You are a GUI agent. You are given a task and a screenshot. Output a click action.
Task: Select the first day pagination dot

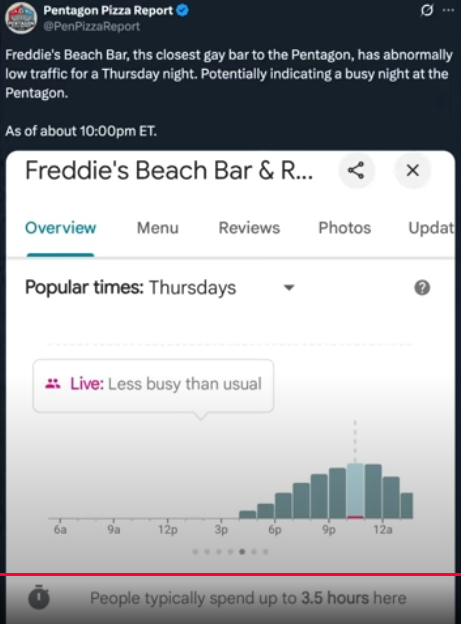[195, 552]
